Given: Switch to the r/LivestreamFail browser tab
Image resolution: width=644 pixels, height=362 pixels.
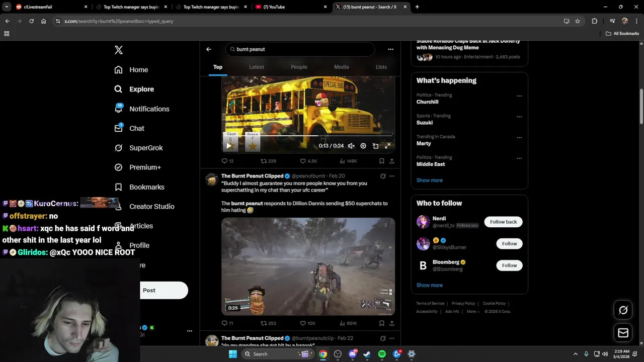Looking at the screenshot, I should point(50,7).
